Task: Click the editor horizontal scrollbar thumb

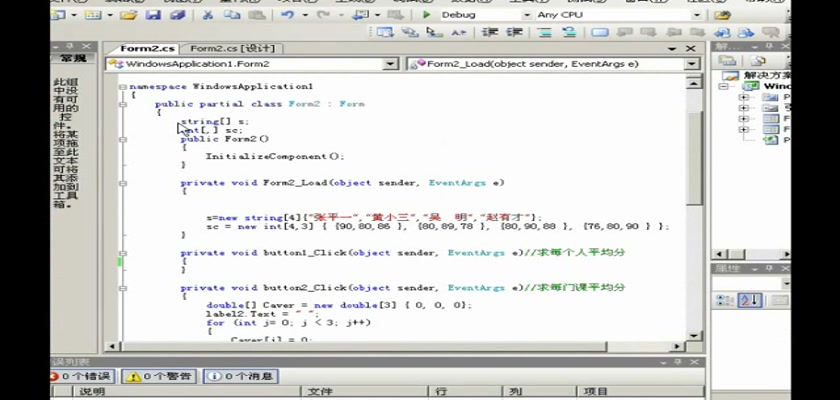Action: 363,346
